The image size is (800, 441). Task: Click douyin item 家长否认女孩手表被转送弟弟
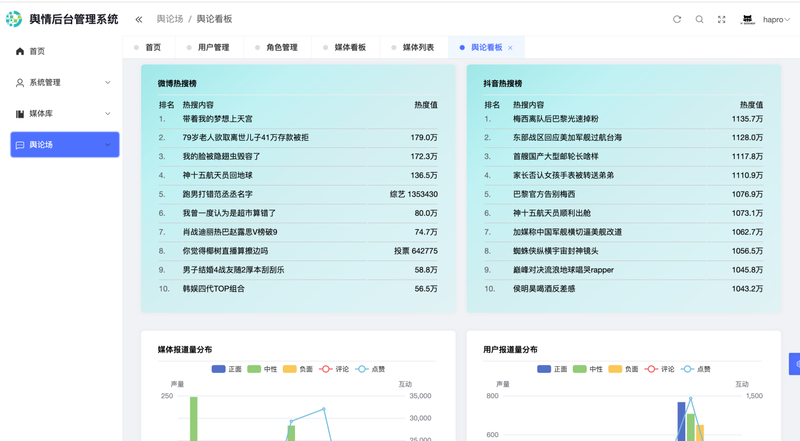pos(563,176)
